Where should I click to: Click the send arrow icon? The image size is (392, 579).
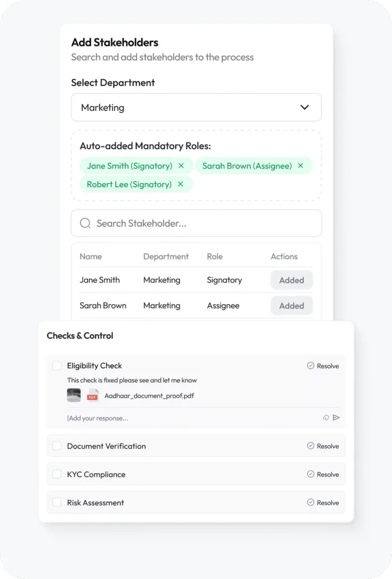[x=337, y=418]
